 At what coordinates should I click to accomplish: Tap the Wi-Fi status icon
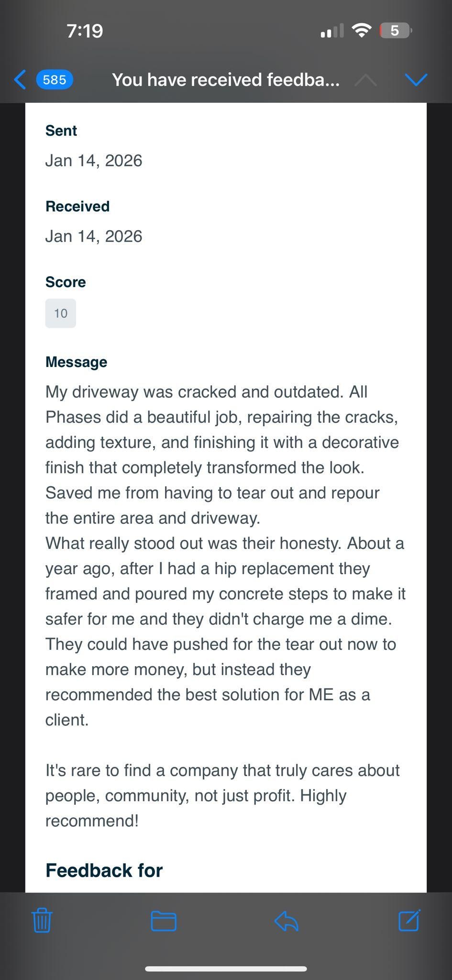click(362, 31)
